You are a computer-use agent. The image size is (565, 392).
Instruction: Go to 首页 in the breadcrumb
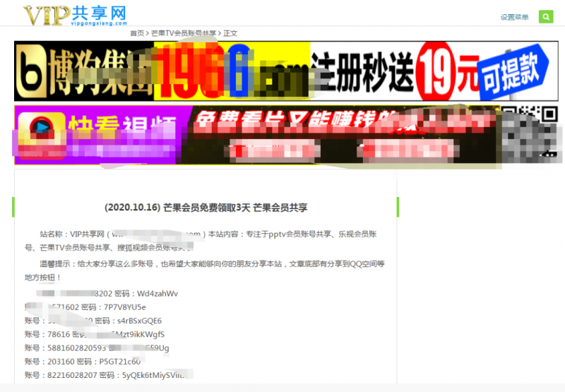(137, 33)
